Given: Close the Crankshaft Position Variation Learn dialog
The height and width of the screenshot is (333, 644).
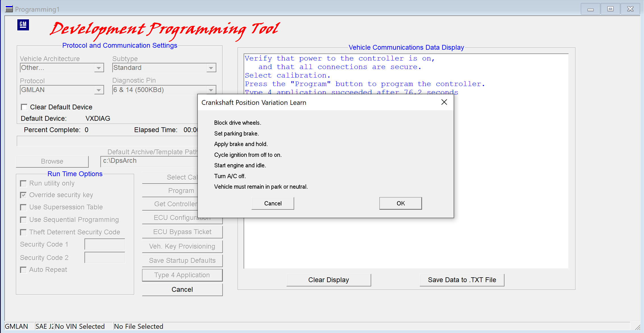Looking at the screenshot, I should [x=444, y=102].
